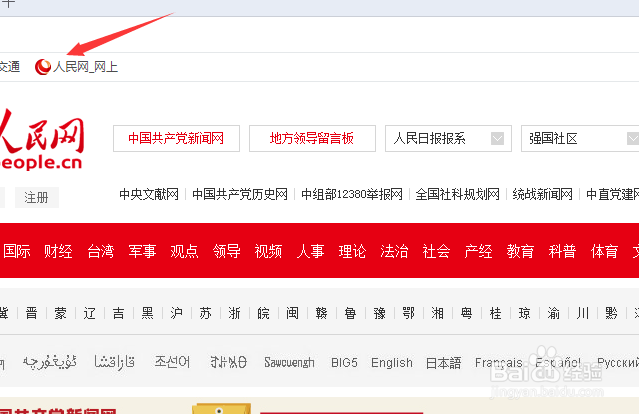
Task: Select 财经 in red navigation bar
Action: tap(58, 251)
